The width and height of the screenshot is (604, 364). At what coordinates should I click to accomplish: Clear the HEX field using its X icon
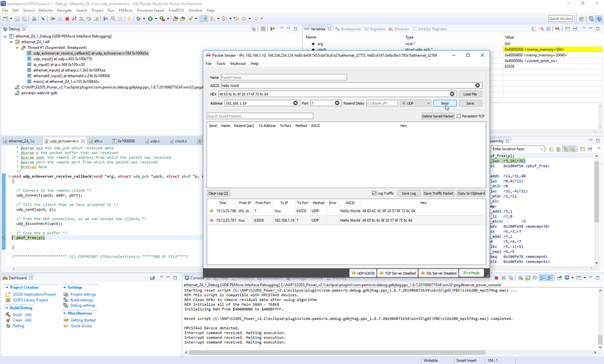click(452, 94)
